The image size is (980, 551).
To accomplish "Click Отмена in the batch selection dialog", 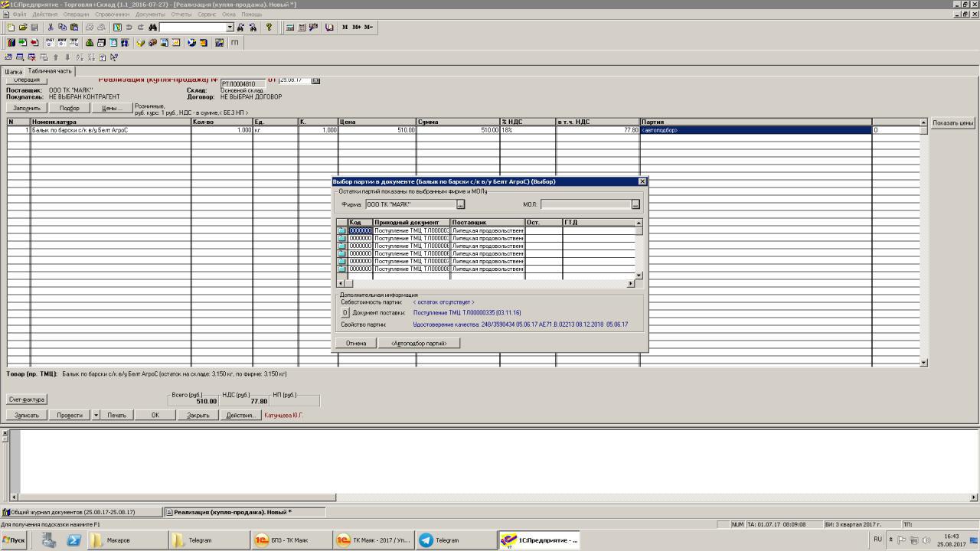I will point(355,343).
